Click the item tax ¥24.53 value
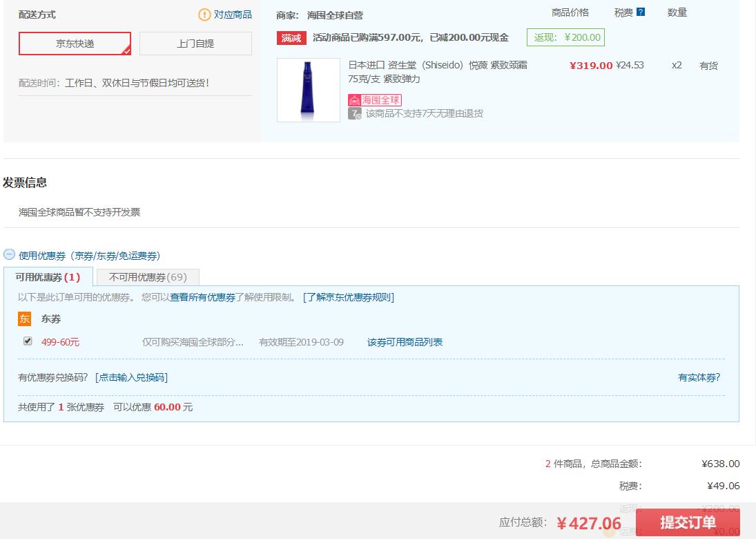The width and height of the screenshot is (756, 539). tap(630, 65)
